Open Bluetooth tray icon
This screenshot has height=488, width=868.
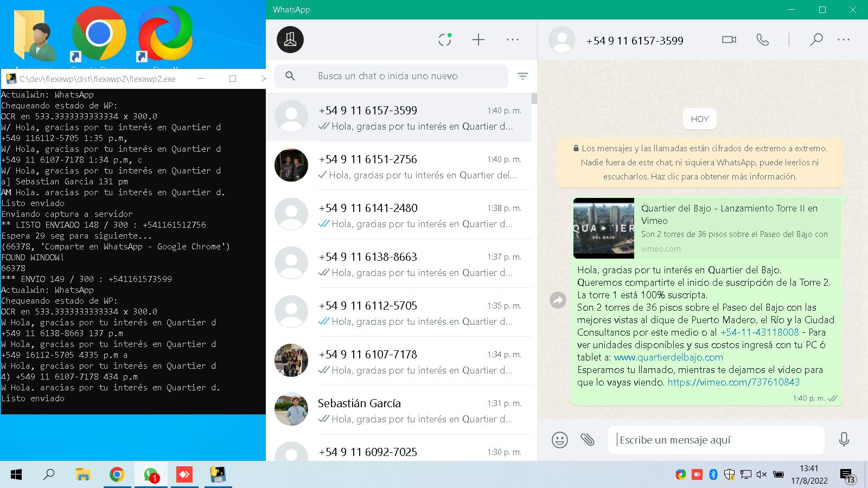coord(713,474)
